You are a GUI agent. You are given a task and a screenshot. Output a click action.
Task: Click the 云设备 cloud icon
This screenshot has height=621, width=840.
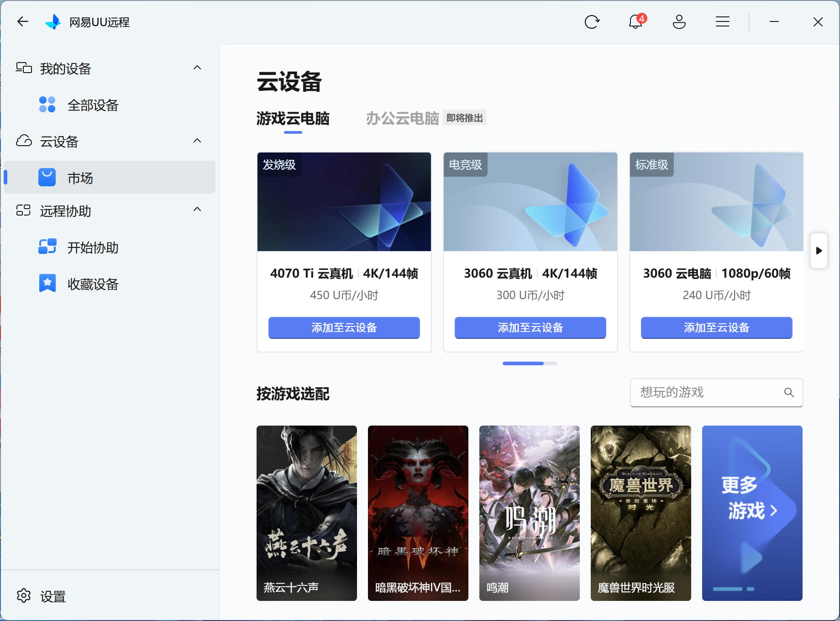24,141
